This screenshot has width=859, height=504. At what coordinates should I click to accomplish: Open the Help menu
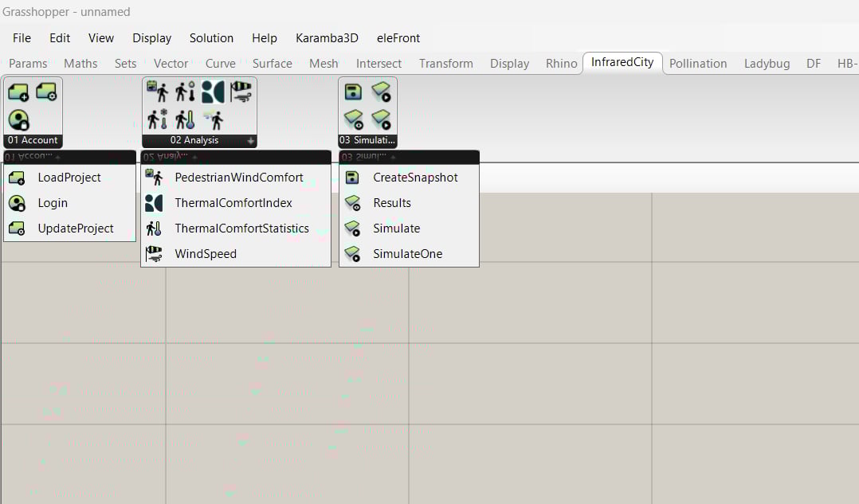point(265,37)
